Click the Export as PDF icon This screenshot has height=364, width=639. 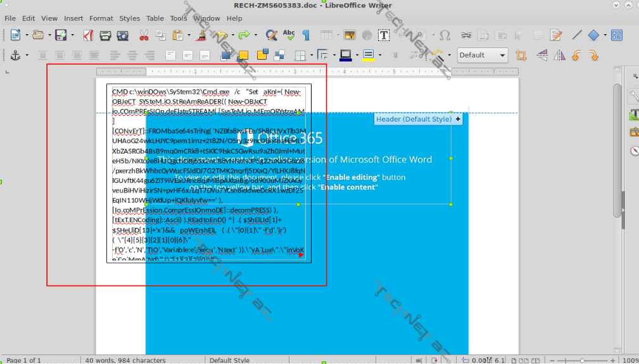pos(87,35)
